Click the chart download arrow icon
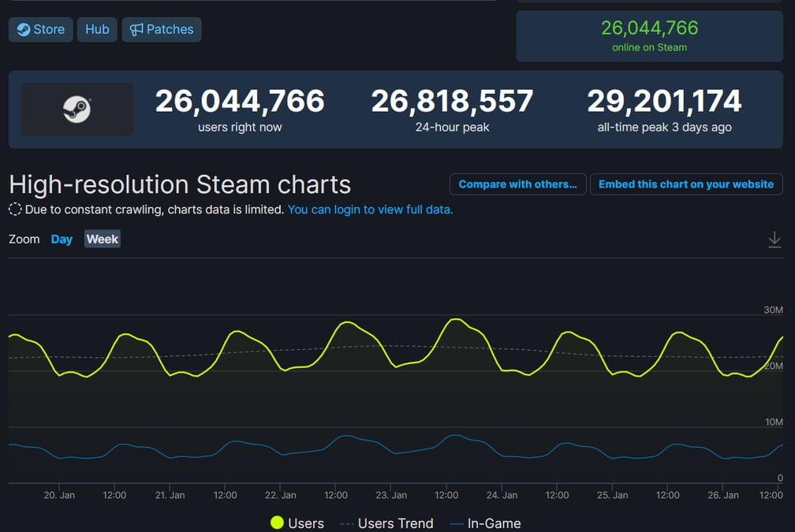This screenshot has height=532, width=795. coord(774,239)
